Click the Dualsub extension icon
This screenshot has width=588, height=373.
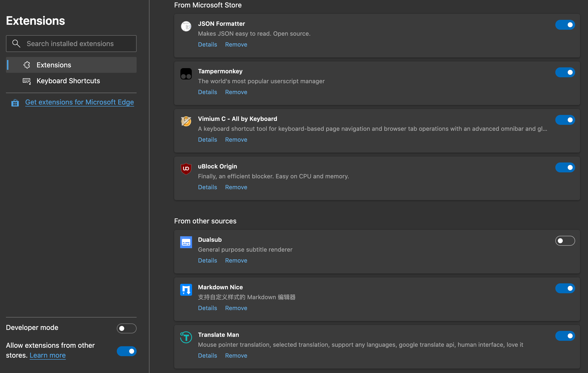tap(186, 242)
